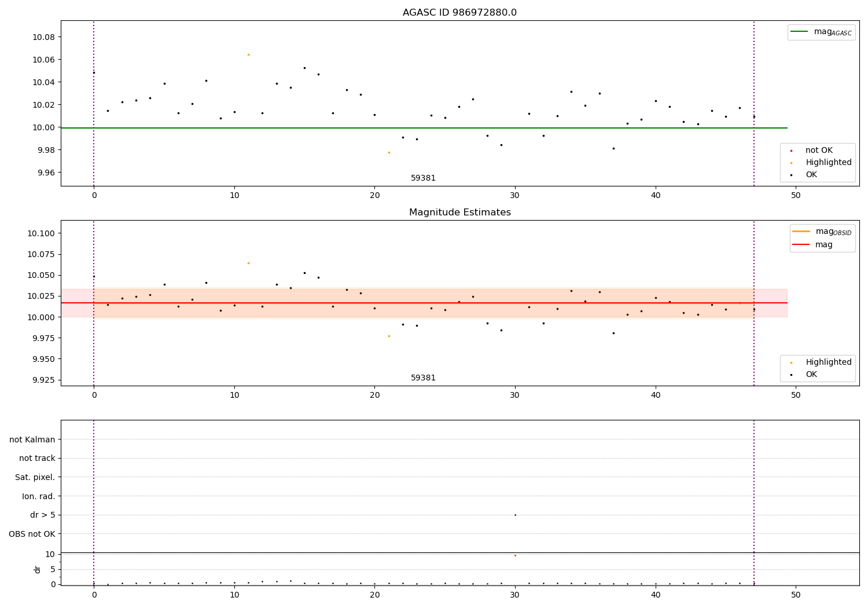Click top plot x-axis tick label 50
The height and width of the screenshot is (608, 868).
coord(796,196)
